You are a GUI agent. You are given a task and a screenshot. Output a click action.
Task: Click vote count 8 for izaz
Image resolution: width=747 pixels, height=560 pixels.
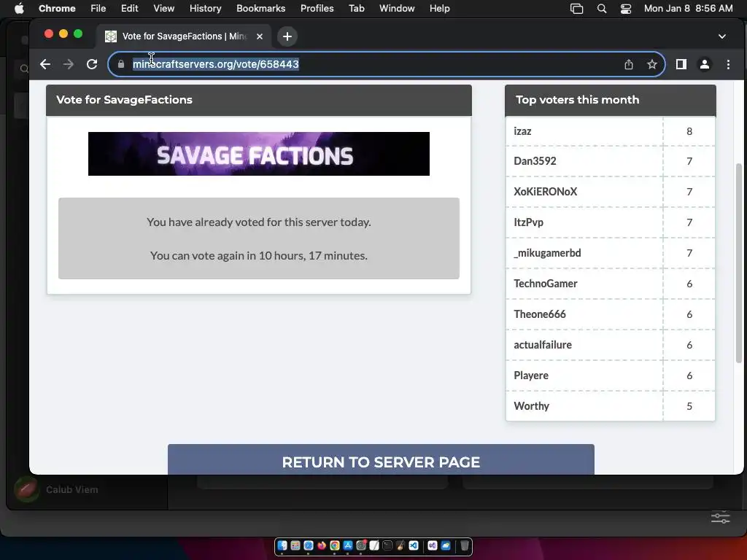tap(689, 131)
